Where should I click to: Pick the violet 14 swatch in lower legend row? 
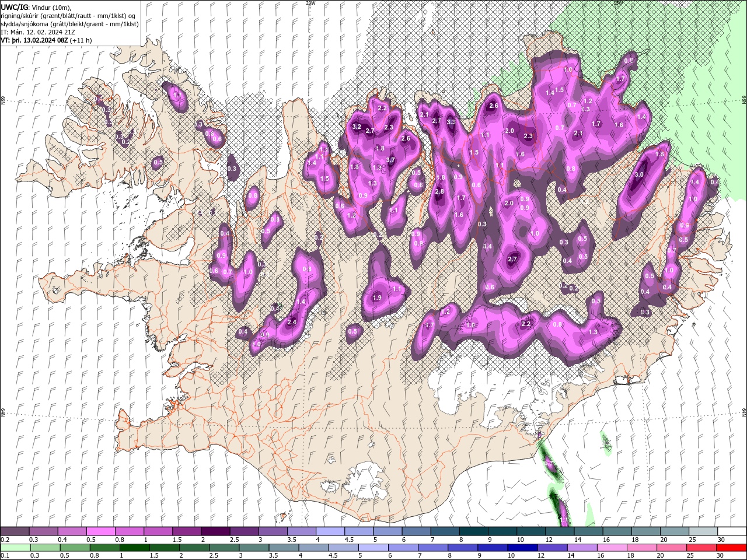tap(581, 548)
